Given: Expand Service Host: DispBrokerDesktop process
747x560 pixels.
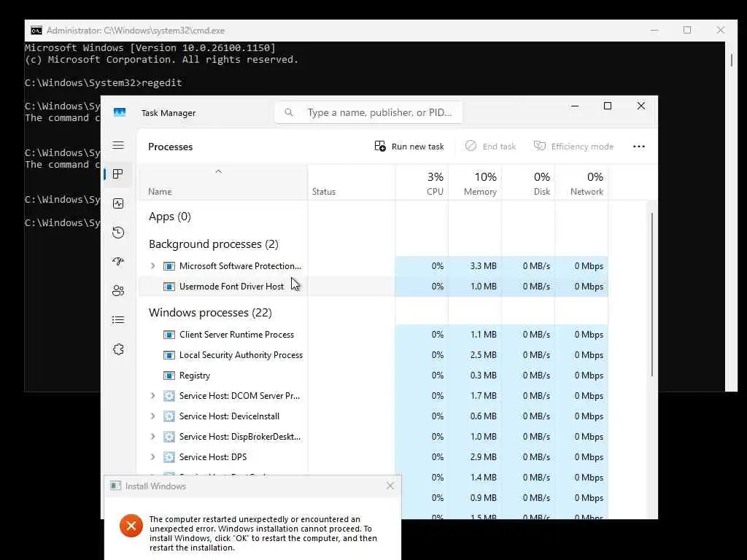Looking at the screenshot, I should [153, 437].
